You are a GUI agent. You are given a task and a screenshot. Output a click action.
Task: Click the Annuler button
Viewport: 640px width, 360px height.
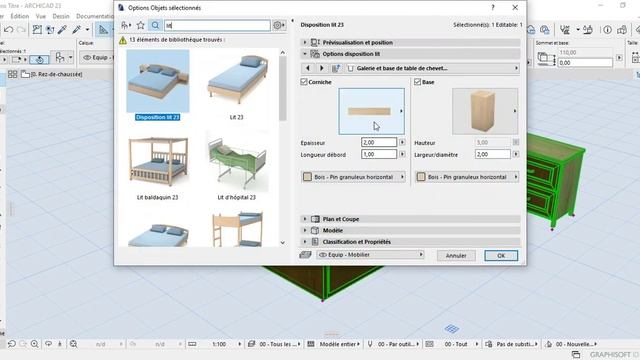pos(456,256)
